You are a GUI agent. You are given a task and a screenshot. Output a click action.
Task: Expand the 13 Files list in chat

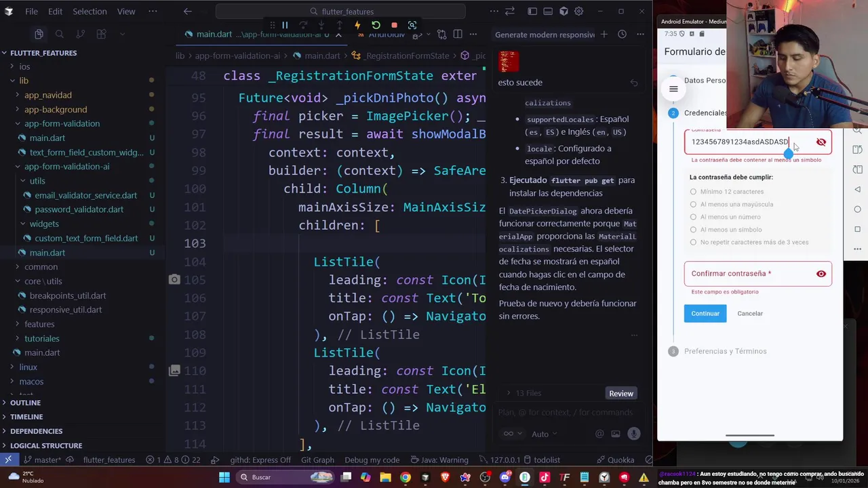pos(524,393)
